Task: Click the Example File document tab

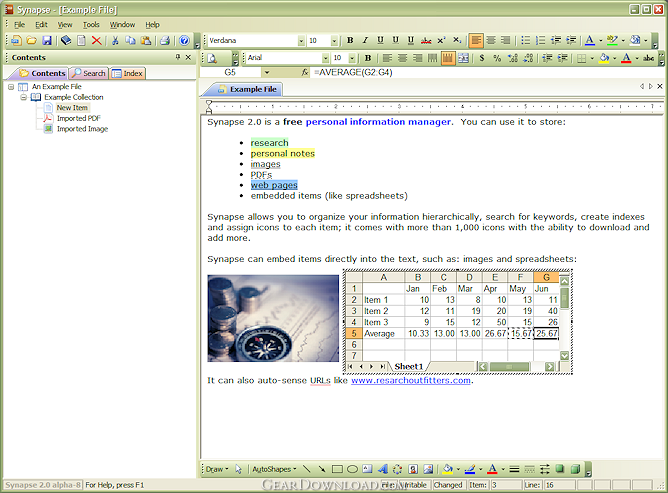Action: click(248, 89)
